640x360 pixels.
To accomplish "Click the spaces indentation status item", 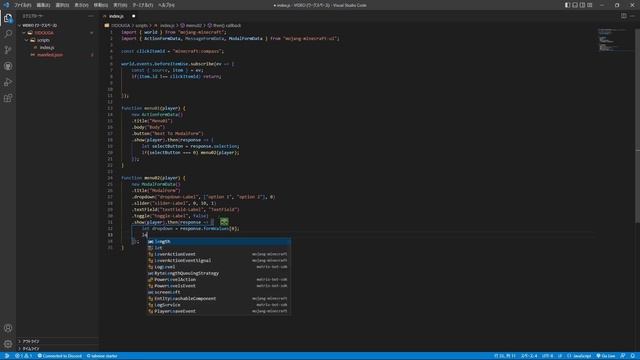I will click(x=529, y=356).
